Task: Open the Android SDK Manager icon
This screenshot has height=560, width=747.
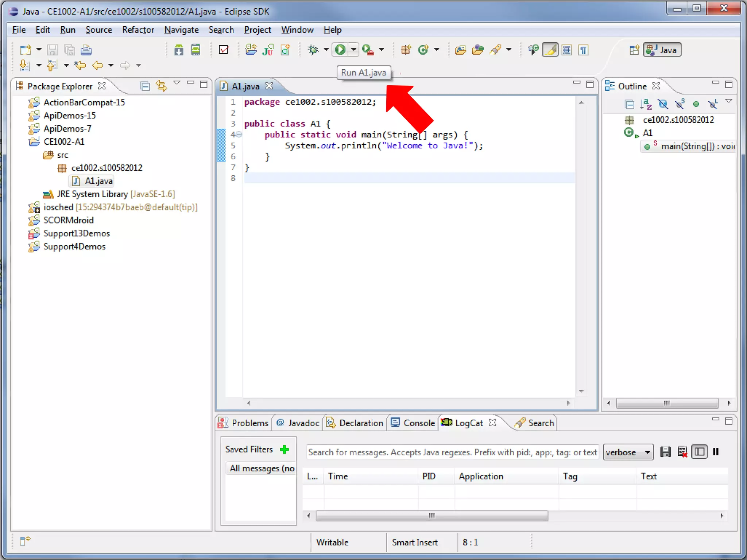Action: (x=179, y=50)
